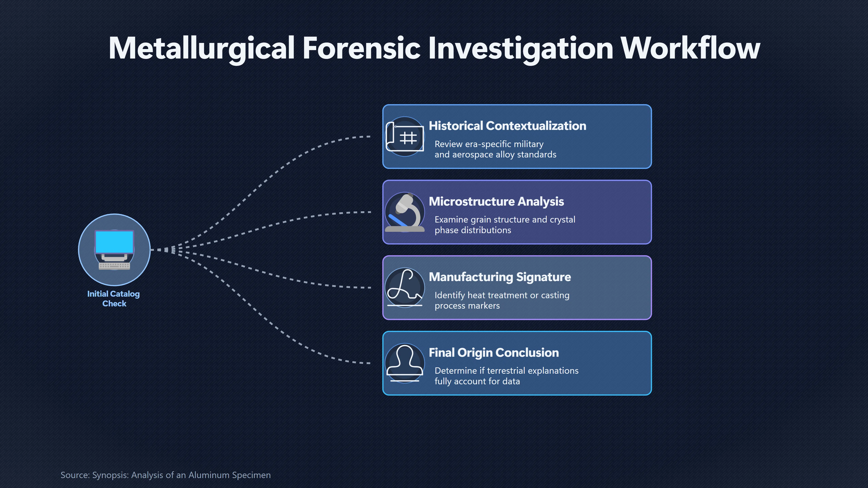Click text 'Examine grain structure and crystal phase distributions'
The height and width of the screenshot is (488, 868).
click(505, 225)
